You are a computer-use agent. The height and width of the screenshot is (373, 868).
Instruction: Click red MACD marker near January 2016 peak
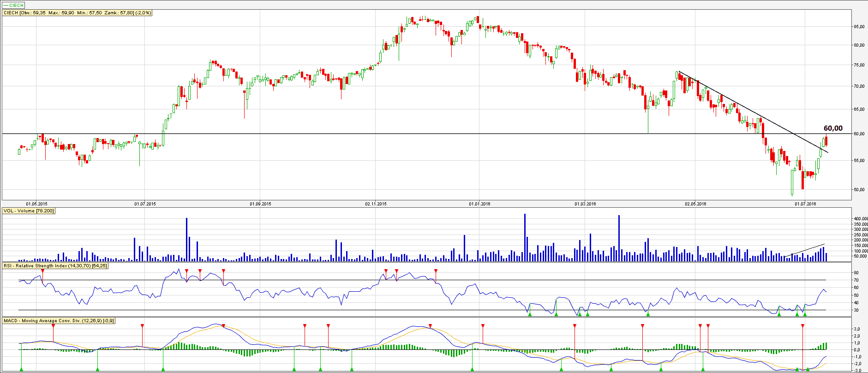pos(483,326)
